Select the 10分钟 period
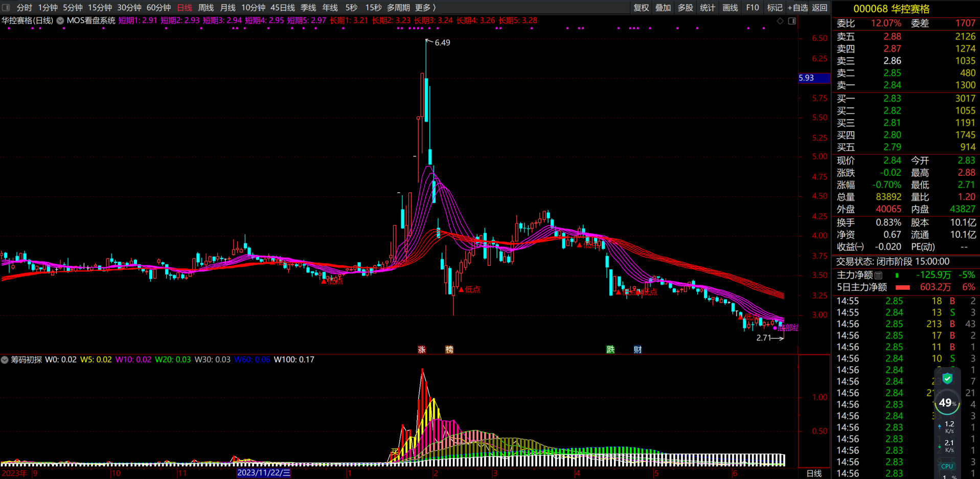Image resolution: width=980 pixels, height=479 pixels. (x=254, y=8)
